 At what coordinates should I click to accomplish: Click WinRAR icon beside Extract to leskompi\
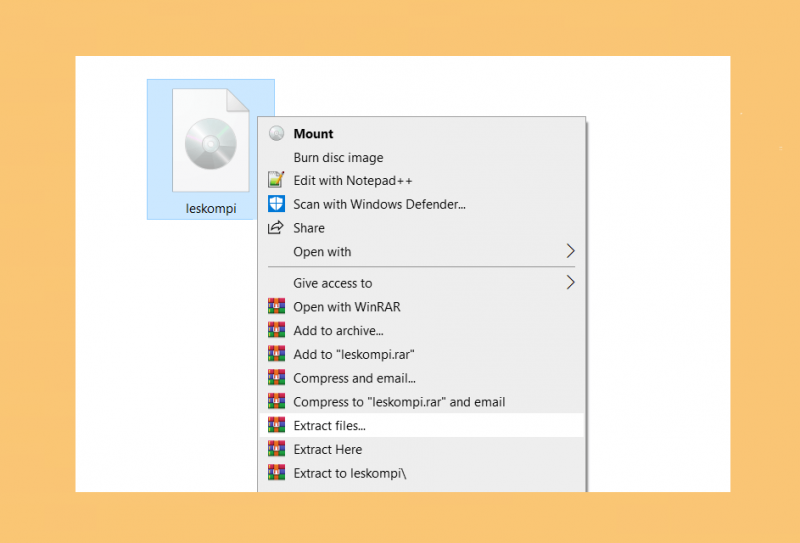pyautogui.click(x=276, y=472)
